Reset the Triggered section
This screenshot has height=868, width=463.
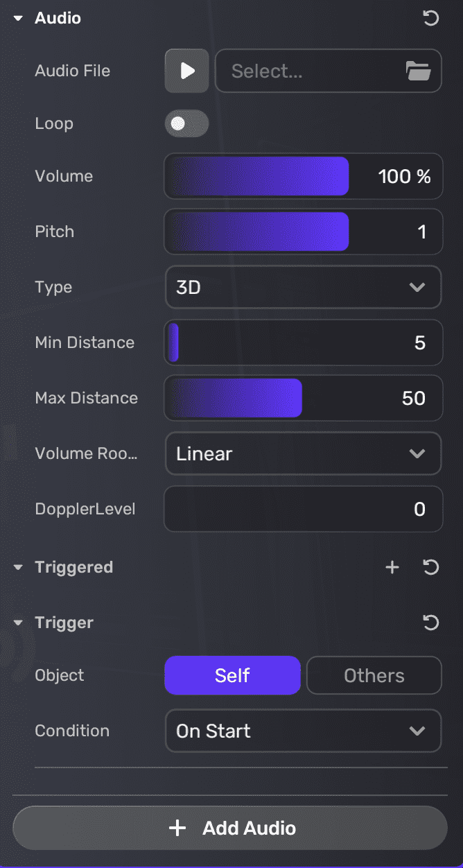coord(430,567)
